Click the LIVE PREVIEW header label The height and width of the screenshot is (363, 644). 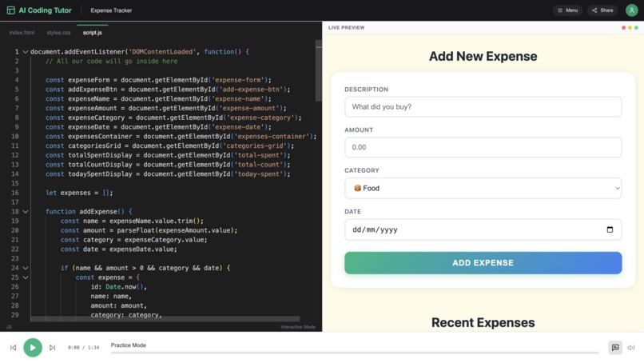point(346,27)
